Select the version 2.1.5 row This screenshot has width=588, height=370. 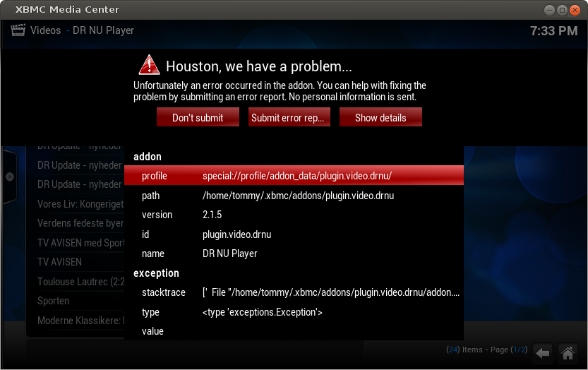[x=294, y=215]
